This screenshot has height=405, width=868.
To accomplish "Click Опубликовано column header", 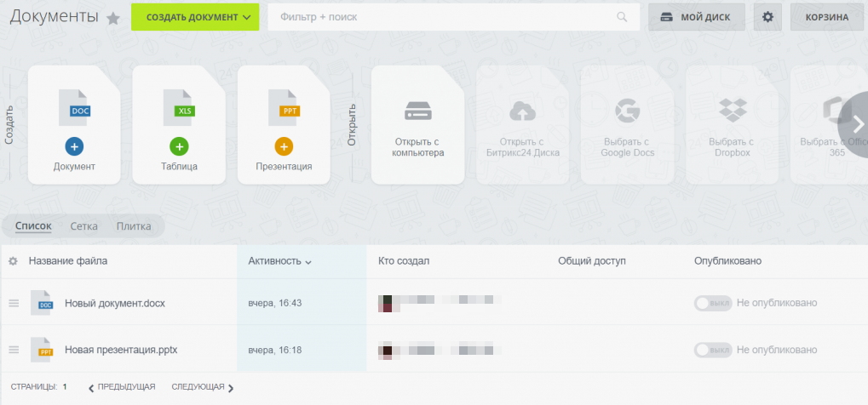I will pos(728,260).
